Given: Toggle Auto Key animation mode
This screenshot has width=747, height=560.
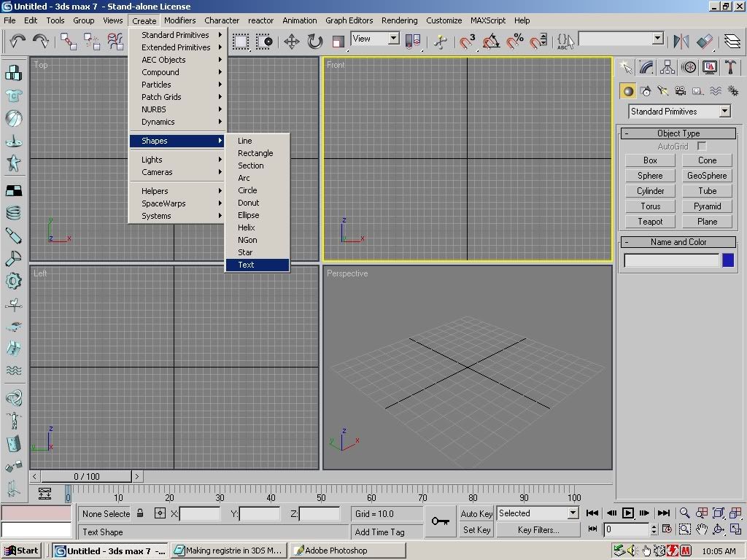Looking at the screenshot, I should (x=476, y=513).
